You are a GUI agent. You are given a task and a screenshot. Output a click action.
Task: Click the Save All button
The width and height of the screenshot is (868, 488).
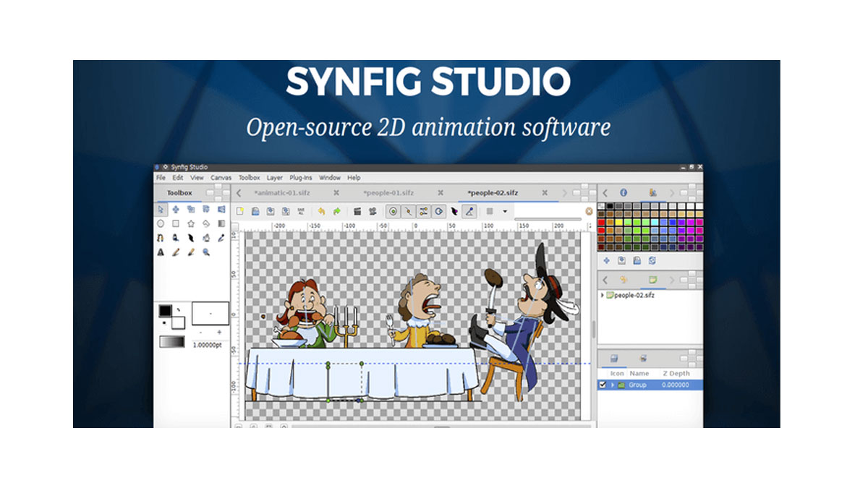300,212
